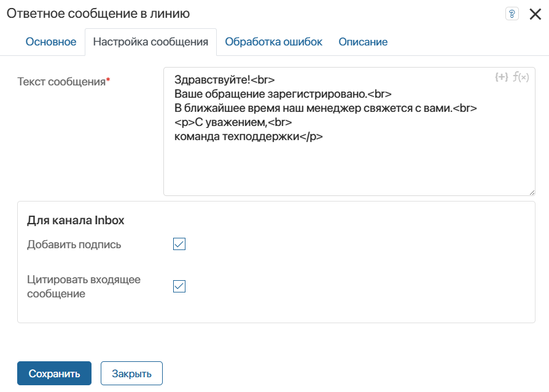Click the line '<p>С уважением,<br>'
The height and width of the screenshot is (392, 549).
pos(233,122)
